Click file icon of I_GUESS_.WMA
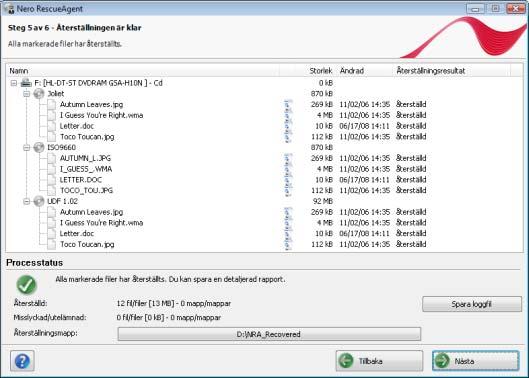 pos(52,169)
